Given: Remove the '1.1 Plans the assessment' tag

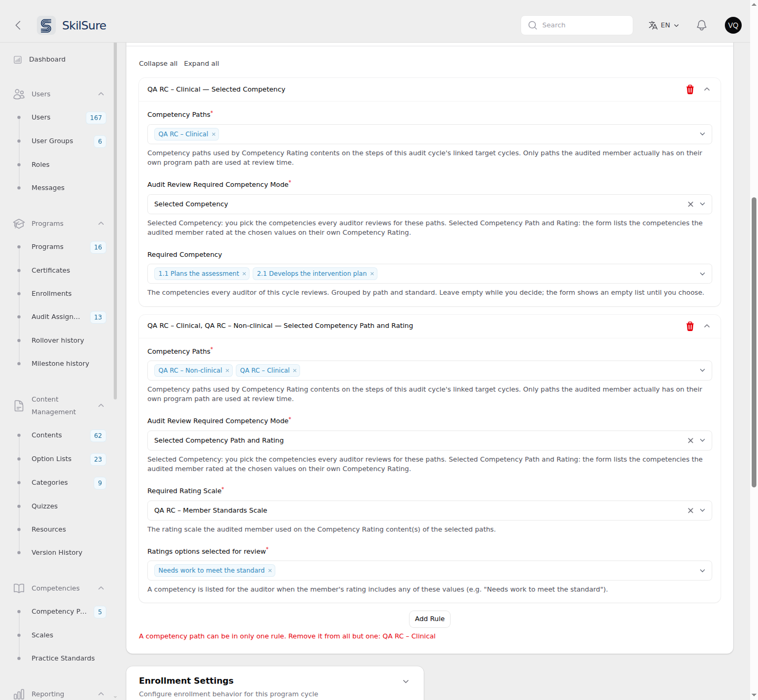Looking at the screenshot, I should tap(244, 274).
